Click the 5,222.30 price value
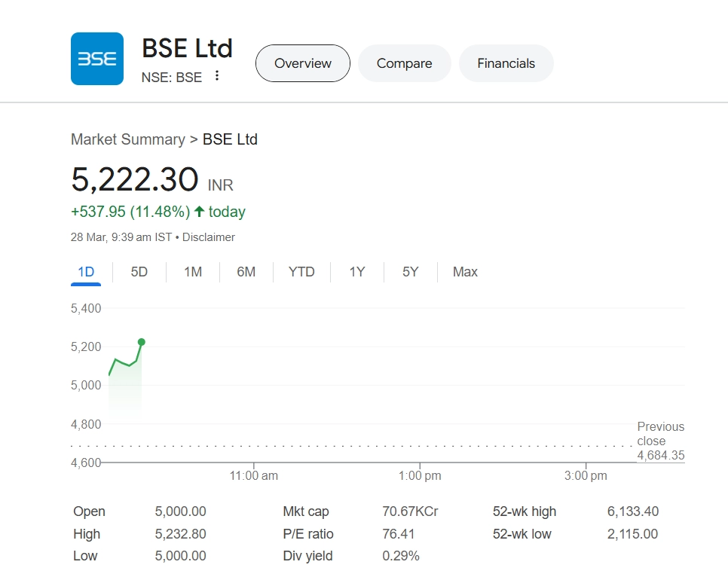This screenshot has width=728, height=577. click(x=134, y=180)
